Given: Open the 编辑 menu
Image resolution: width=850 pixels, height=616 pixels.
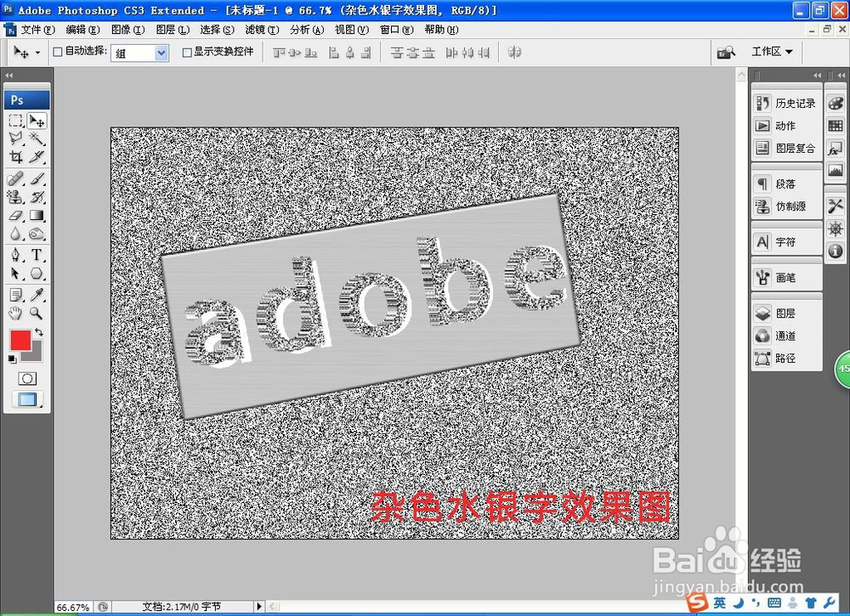Looking at the screenshot, I should pos(82,30).
